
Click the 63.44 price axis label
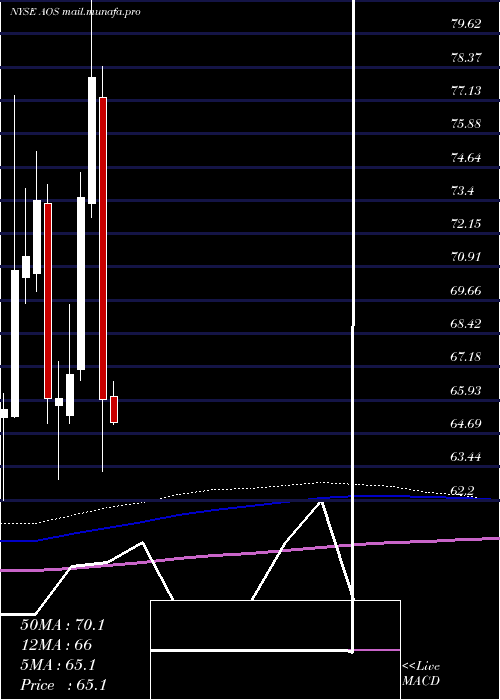pyautogui.click(x=466, y=457)
